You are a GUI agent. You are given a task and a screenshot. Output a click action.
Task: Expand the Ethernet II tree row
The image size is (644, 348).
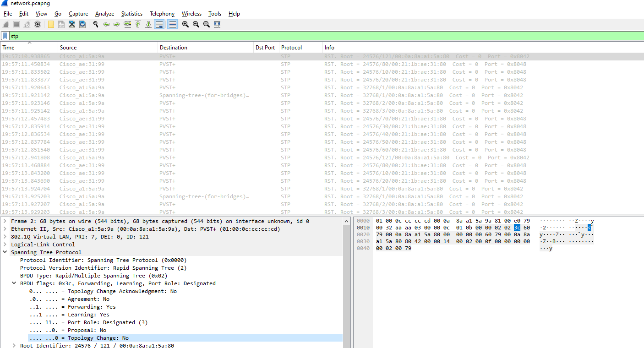(5, 229)
